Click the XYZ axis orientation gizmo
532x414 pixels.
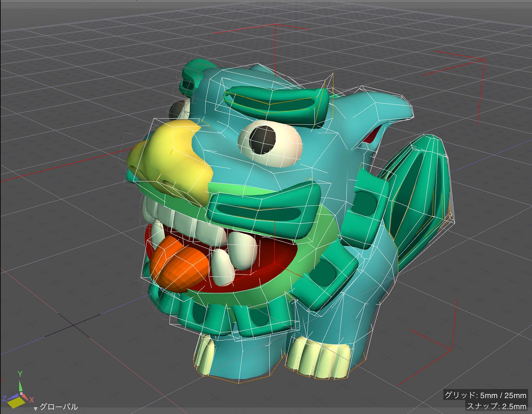point(18,390)
